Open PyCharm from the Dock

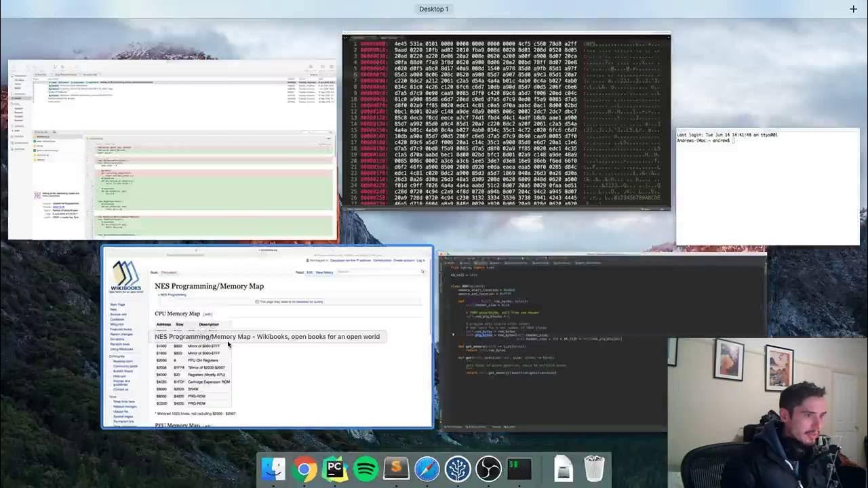pyautogui.click(x=335, y=469)
